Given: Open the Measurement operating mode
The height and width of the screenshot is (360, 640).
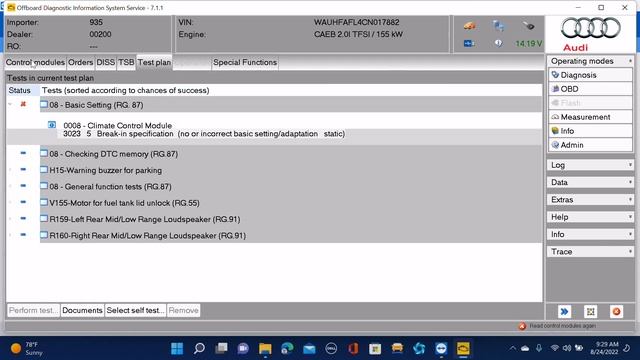Looking at the screenshot, I should pyautogui.click(x=590, y=117).
